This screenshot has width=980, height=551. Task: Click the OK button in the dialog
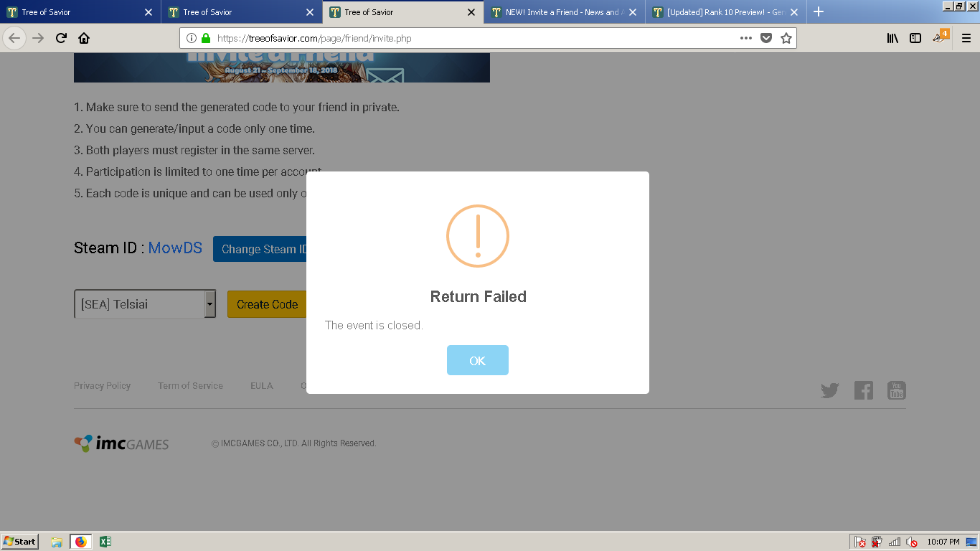(x=477, y=360)
